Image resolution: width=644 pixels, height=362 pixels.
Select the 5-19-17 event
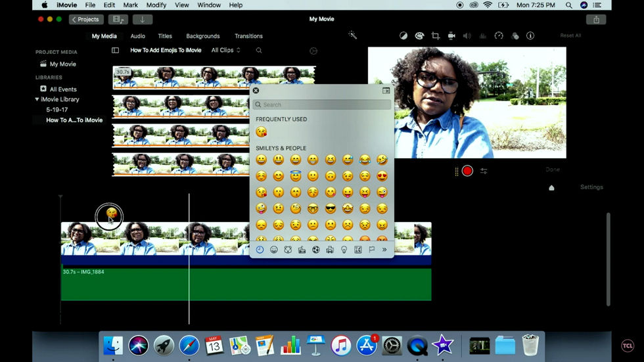coord(57,110)
